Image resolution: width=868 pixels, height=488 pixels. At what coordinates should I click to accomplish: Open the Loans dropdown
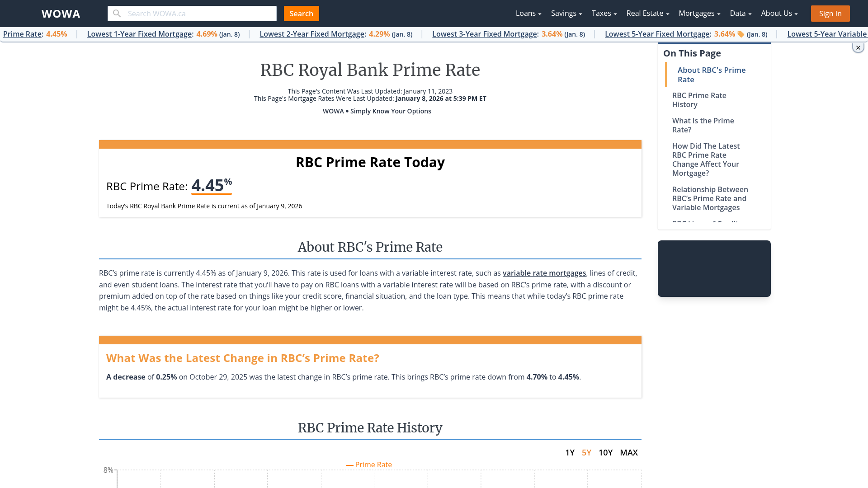coord(528,13)
